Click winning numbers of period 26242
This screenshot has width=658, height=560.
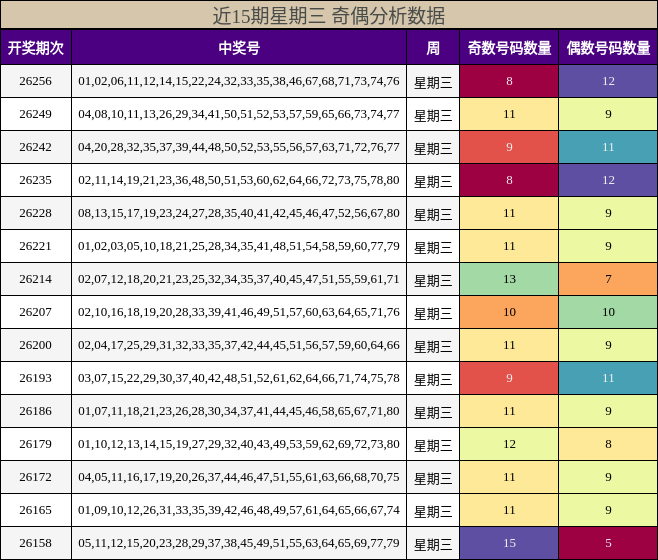pos(239,147)
